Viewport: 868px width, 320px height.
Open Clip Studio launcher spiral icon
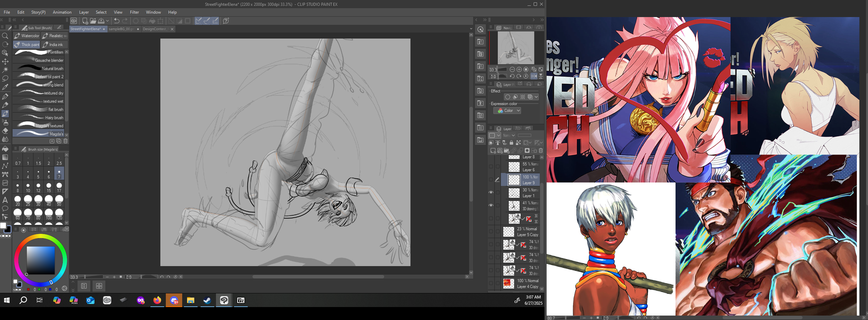click(74, 21)
